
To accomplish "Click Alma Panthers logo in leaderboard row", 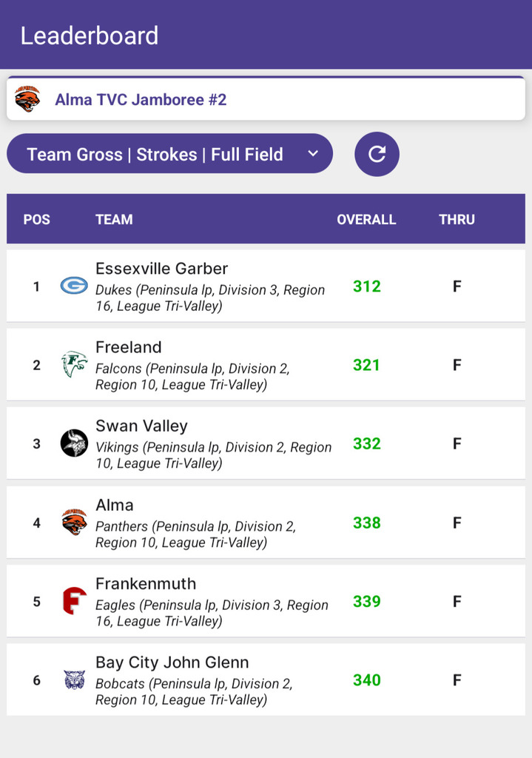I will tap(74, 522).
